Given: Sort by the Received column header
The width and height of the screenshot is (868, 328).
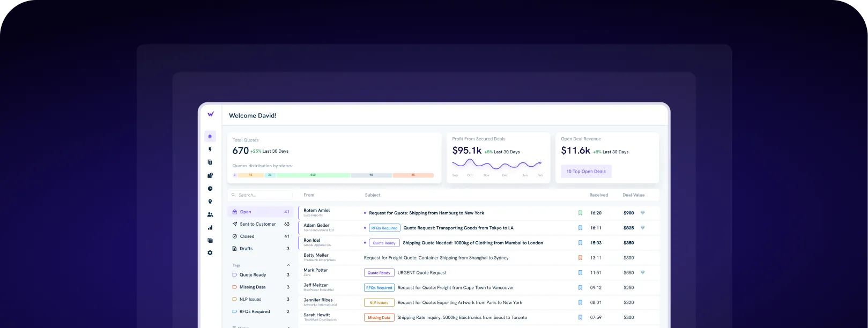Looking at the screenshot, I should pos(598,195).
